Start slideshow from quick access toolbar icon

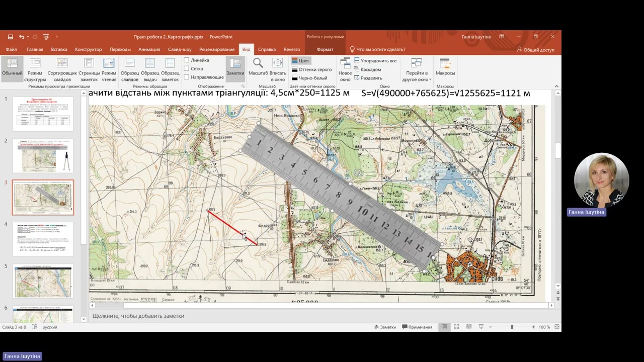tap(46, 37)
